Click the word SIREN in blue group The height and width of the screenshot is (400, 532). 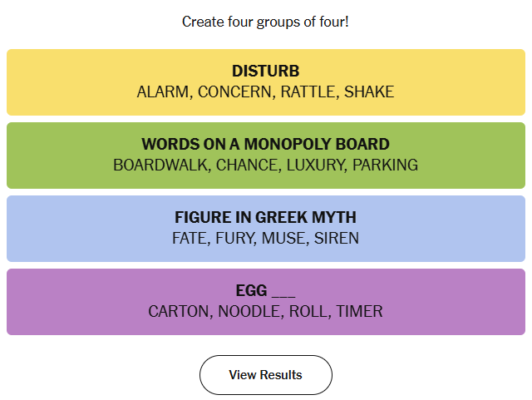337,239
